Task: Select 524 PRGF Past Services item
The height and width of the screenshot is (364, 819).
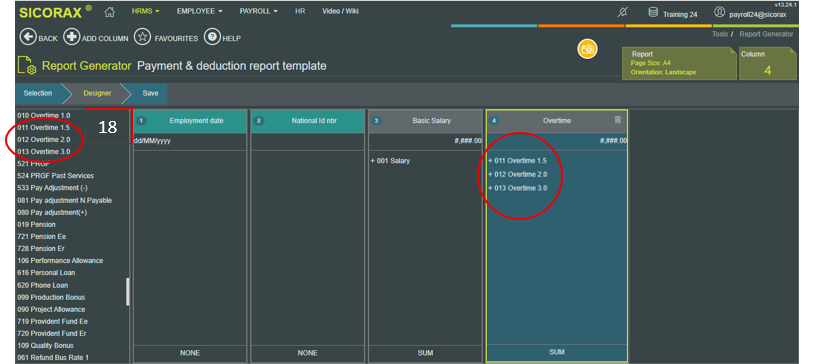Action: click(x=55, y=176)
